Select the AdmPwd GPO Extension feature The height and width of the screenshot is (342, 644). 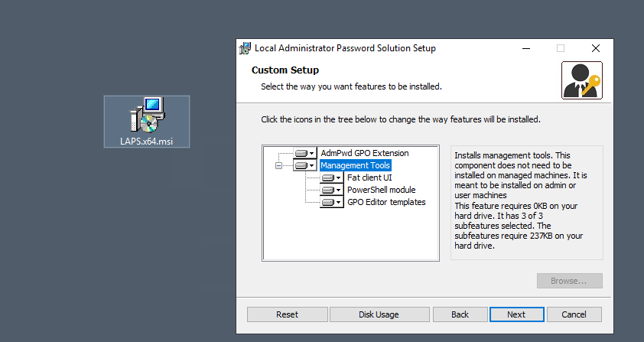point(365,153)
